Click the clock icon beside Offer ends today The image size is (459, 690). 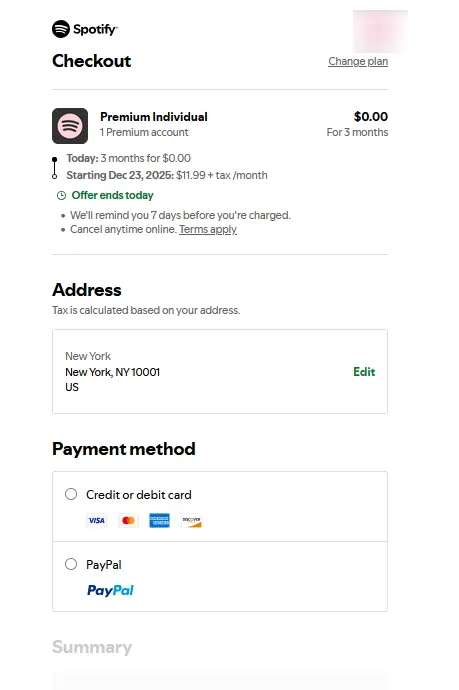point(62,195)
